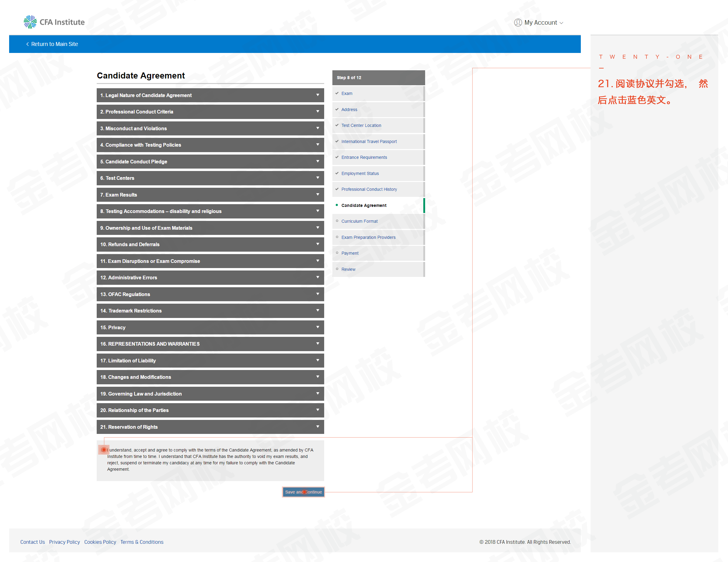
Task: Check the agreement acceptance checkbox
Action: [x=104, y=450]
